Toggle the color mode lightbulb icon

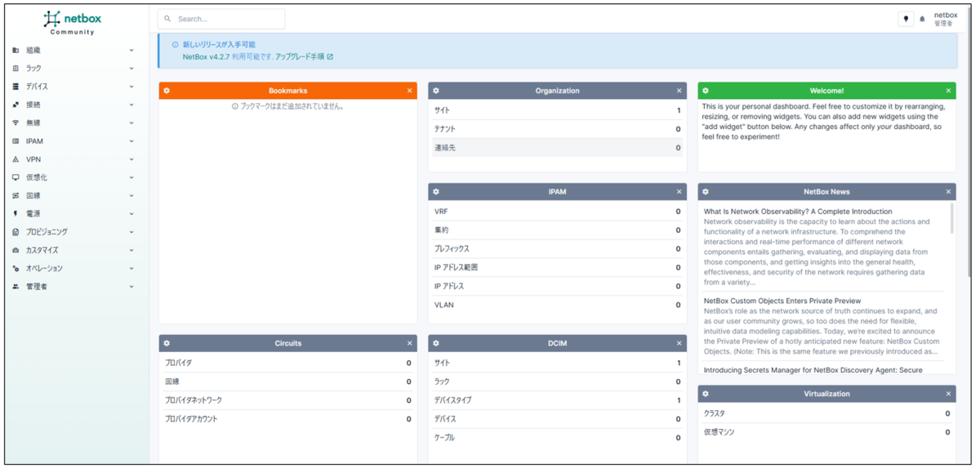click(x=906, y=19)
